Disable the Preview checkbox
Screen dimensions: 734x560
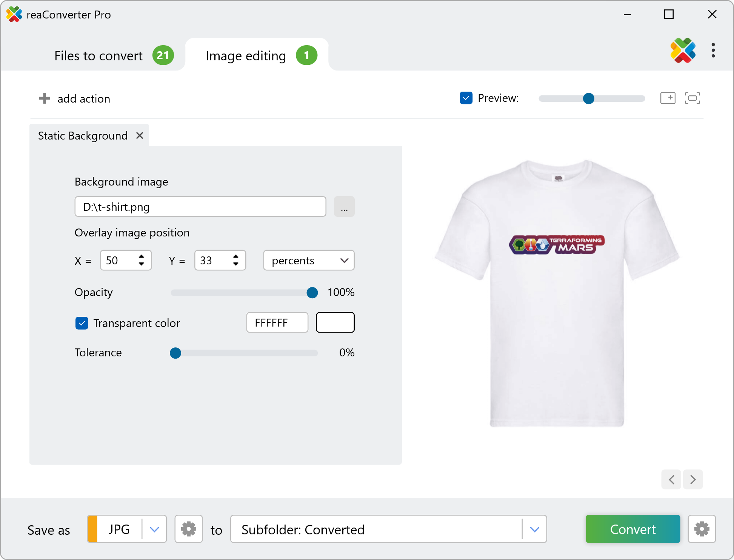[466, 98]
